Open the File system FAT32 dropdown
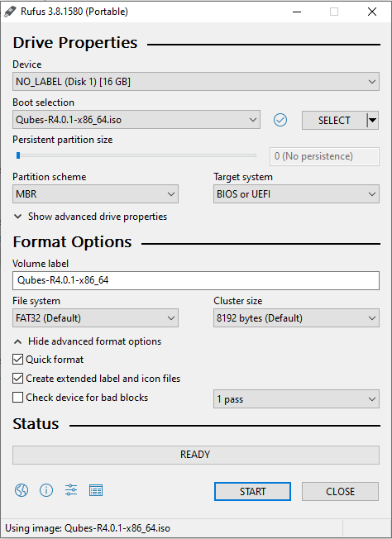The image size is (392, 539). click(x=95, y=318)
